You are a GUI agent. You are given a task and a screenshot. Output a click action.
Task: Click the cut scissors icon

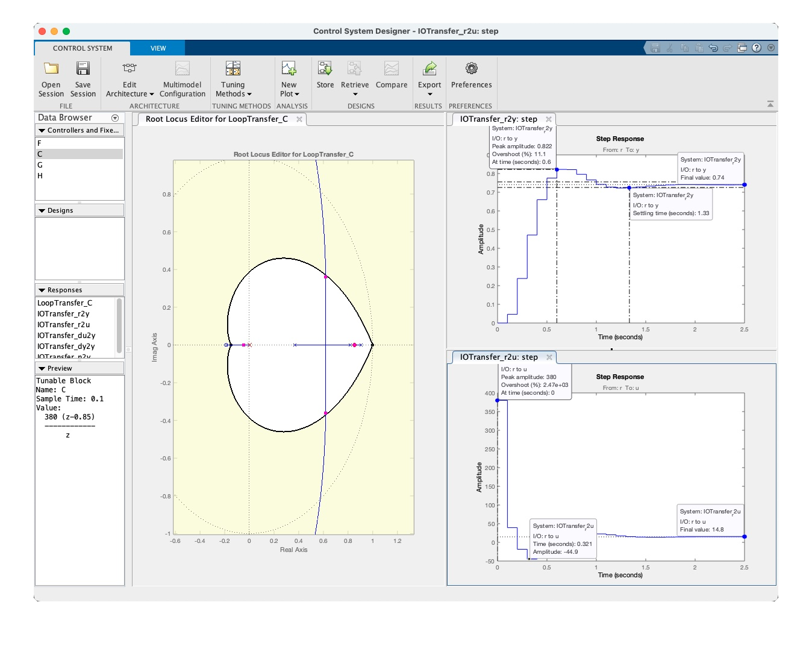click(670, 48)
